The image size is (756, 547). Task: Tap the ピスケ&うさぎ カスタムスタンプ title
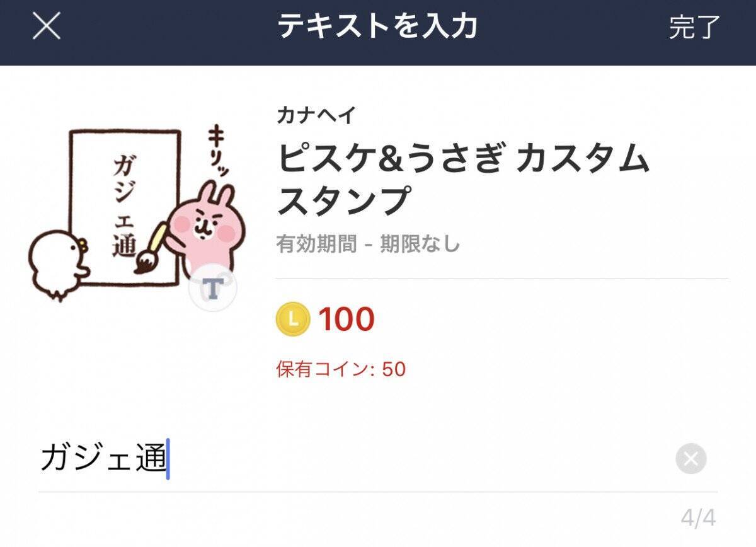click(463, 178)
